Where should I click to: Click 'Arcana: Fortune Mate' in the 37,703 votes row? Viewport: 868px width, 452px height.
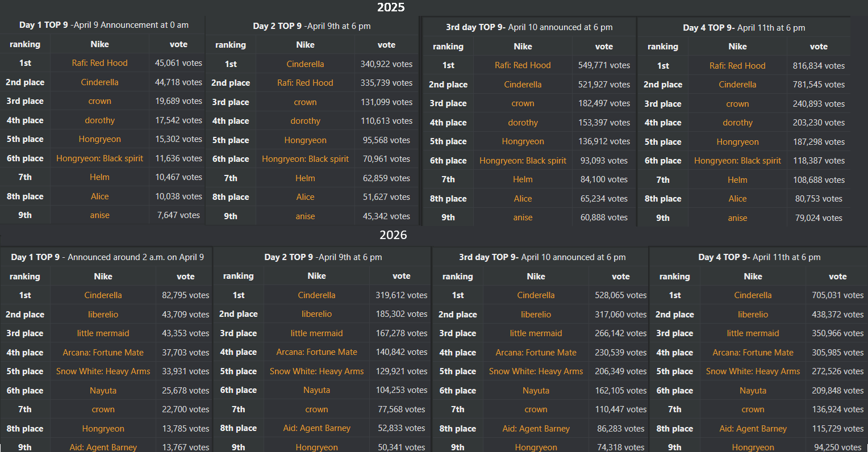tap(103, 353)
